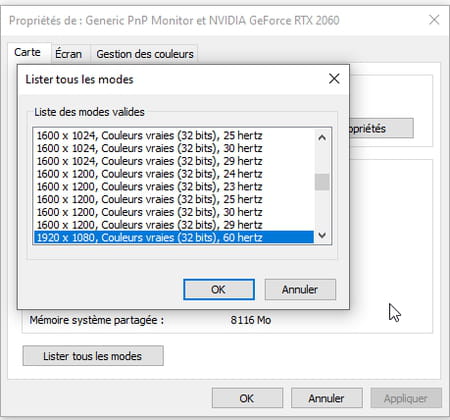This screenshot has width=450, height=420.
Task: Select 1920 x 1080 60 hertz mode
Action: tap(174, 237)
